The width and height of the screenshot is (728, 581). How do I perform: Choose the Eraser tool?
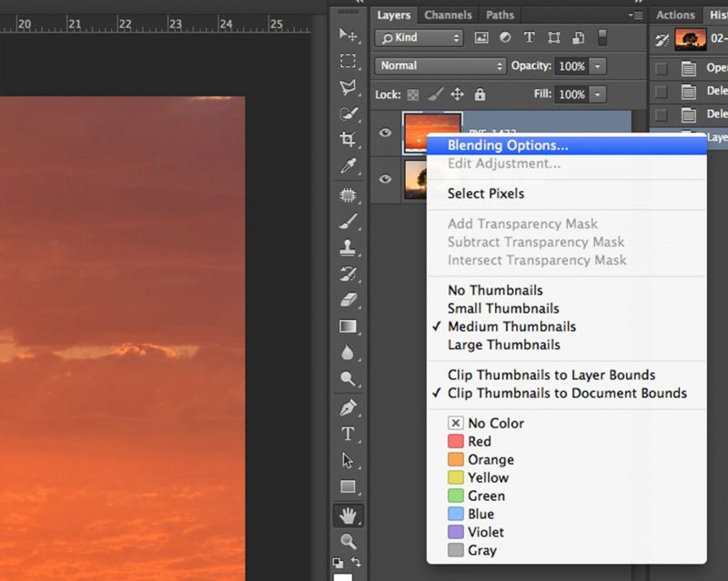pos(350,301)
